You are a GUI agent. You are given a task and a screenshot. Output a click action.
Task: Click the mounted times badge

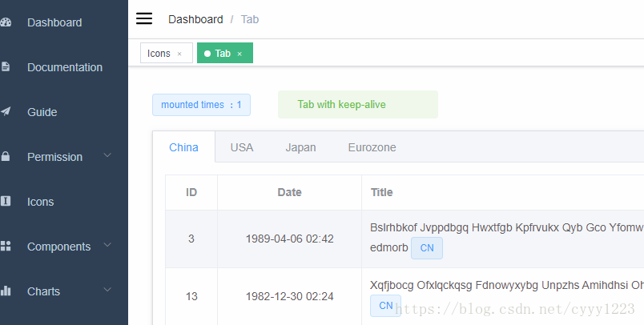click(x=201, y=105)
